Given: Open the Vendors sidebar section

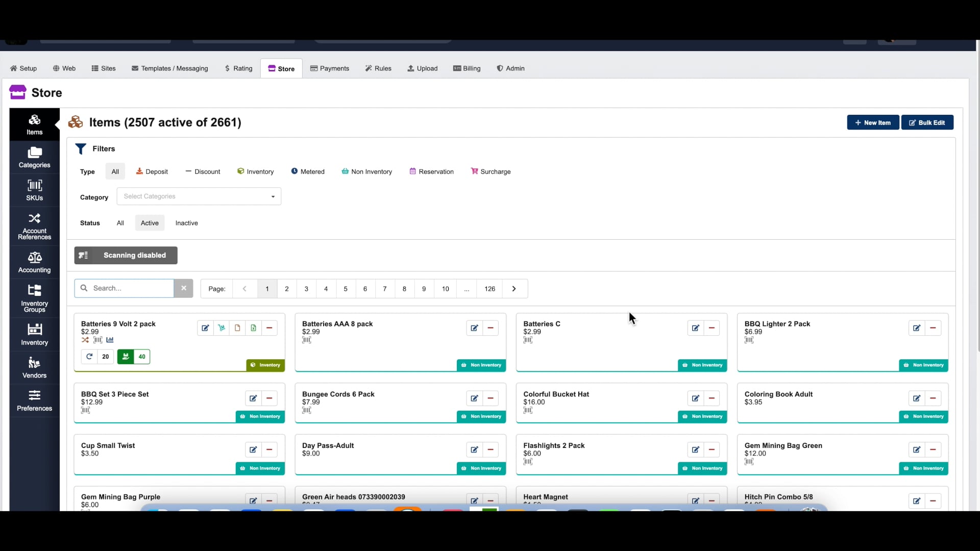Looking at the screenshot, I should tap(34, 368).
